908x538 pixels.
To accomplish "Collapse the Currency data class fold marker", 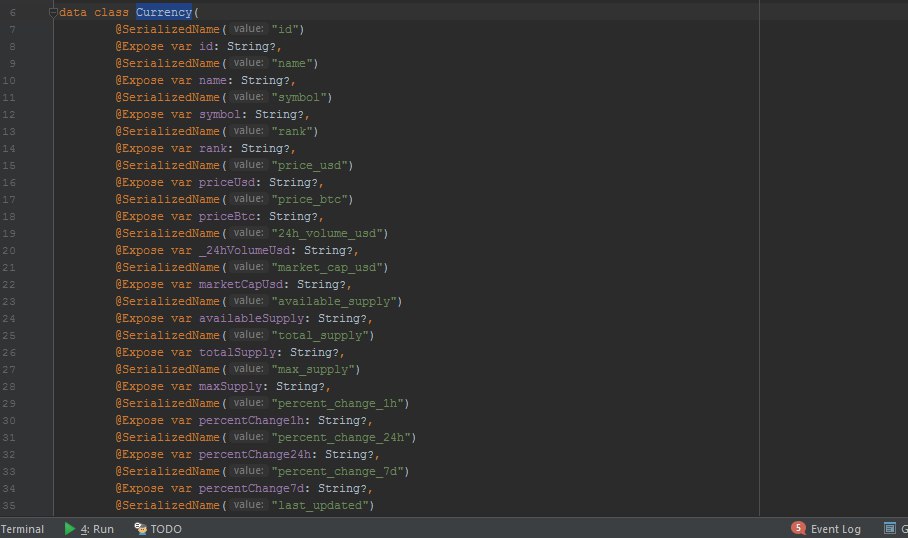I will pos(53,12).
